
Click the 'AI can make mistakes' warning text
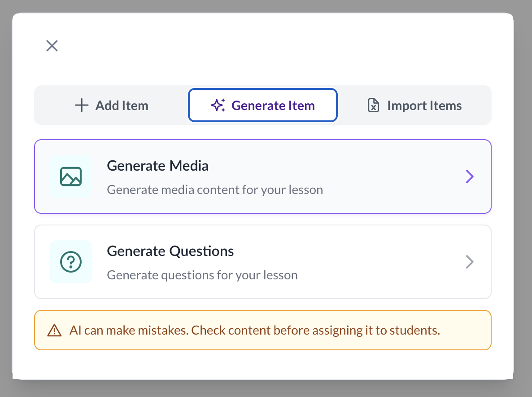(x=255, y=331)
